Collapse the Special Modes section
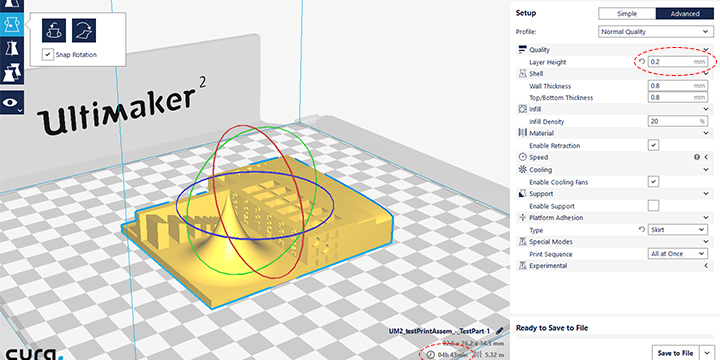720x360 pixels. coord(706,242)
